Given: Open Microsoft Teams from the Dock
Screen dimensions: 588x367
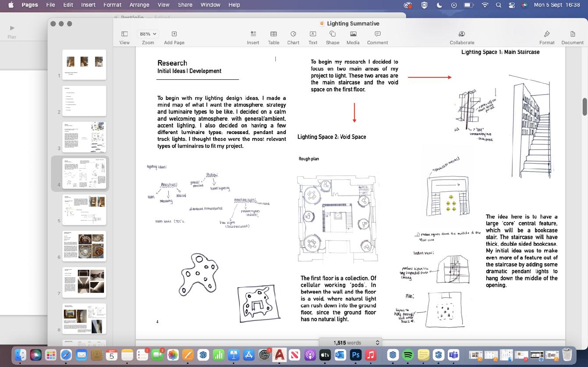Looking at the screenshot, I should point(453,355).
